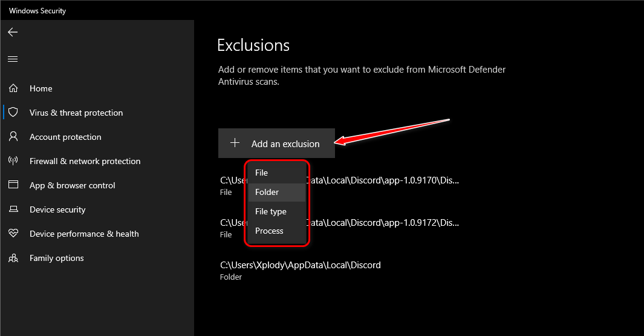644x336 pixels.
Task: Select File type in the exclusion menu
Action: coord(271,211)
